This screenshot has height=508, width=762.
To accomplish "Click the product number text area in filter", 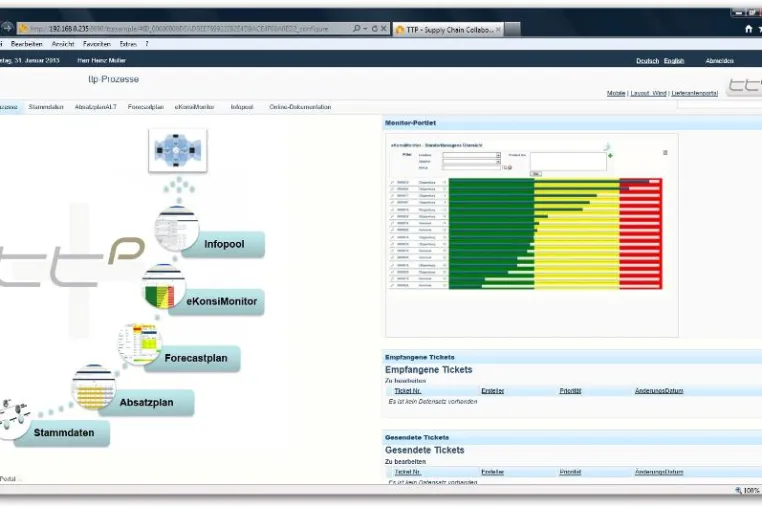I will 568,161.
